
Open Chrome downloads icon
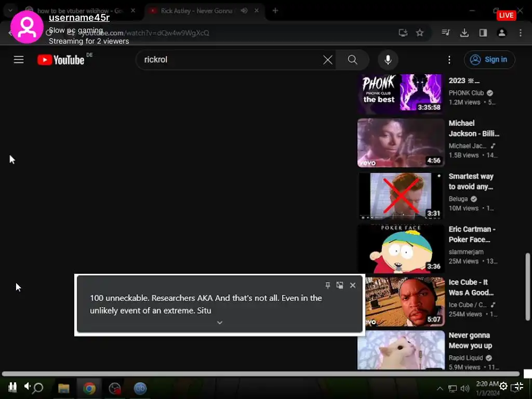point(464,33)
